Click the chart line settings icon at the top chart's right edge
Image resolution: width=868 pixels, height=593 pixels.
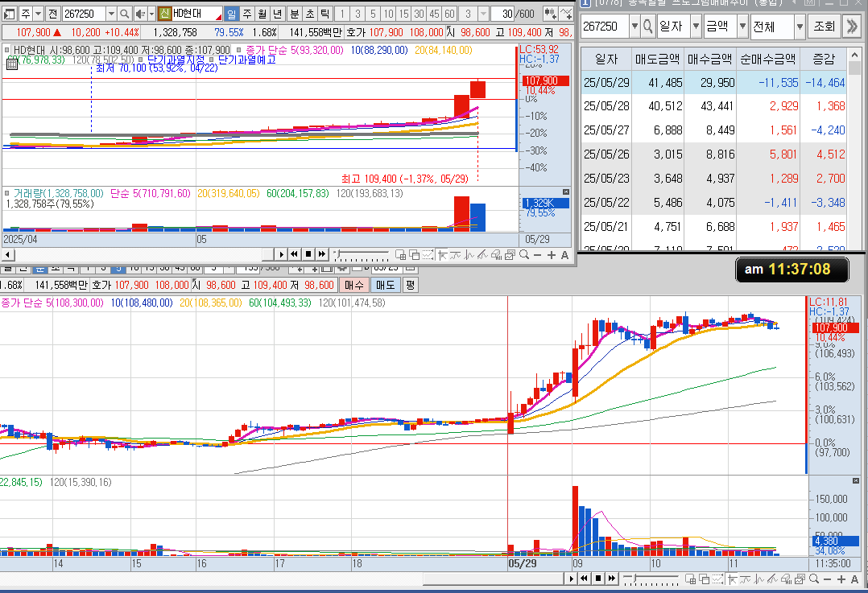[x=566, y=13]
